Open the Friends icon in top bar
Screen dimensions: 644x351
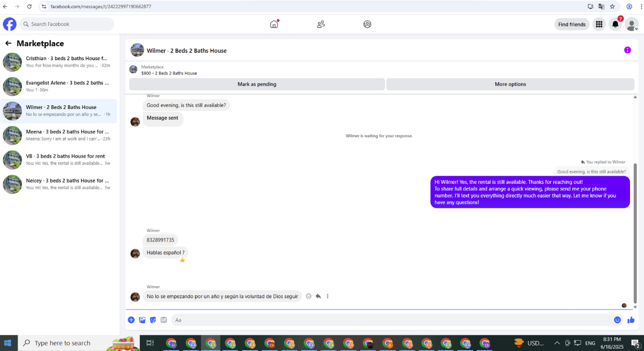point(321,24)
